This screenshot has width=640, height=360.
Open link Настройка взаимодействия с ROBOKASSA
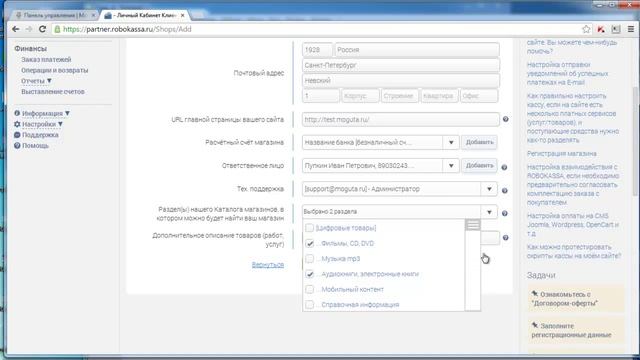tap(573, 184)
